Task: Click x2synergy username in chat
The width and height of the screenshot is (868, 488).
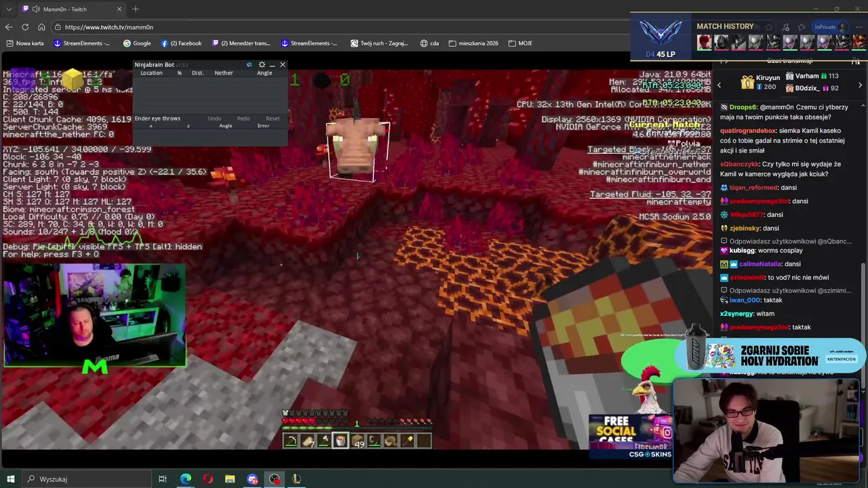Action: [736, 314]
